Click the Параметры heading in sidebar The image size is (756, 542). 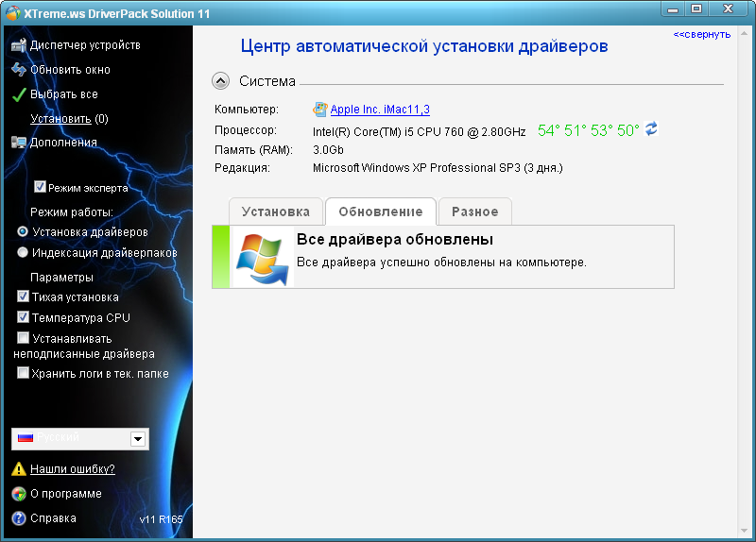[61, 278]
